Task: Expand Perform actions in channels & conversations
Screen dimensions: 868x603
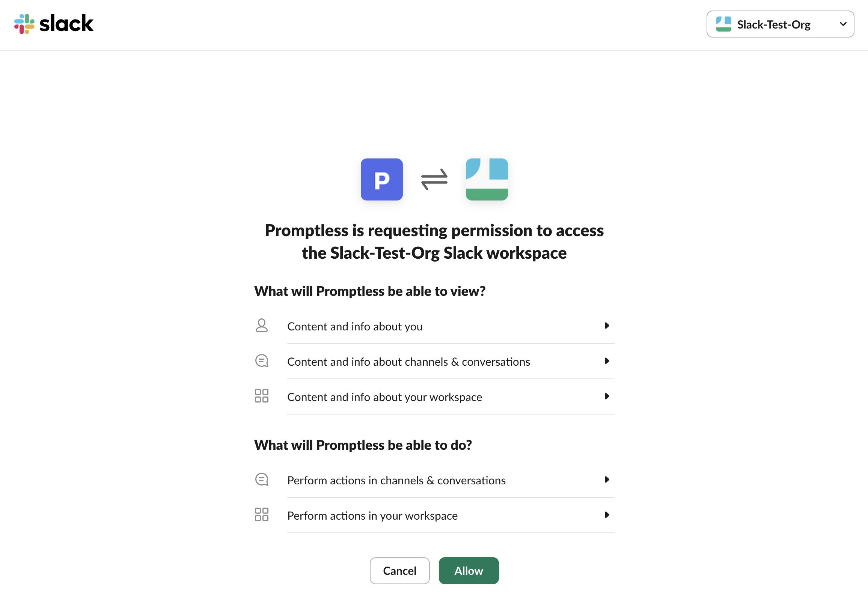Action: coord(607,479)
